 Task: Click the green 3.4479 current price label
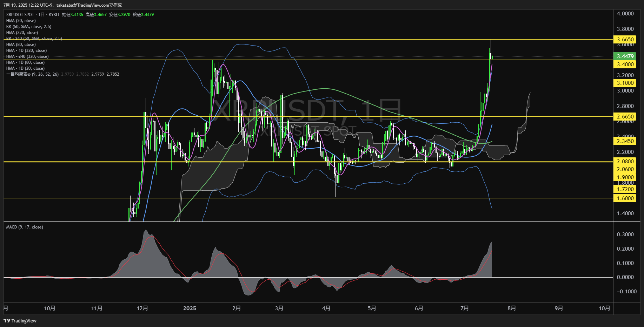coord(625,56)
